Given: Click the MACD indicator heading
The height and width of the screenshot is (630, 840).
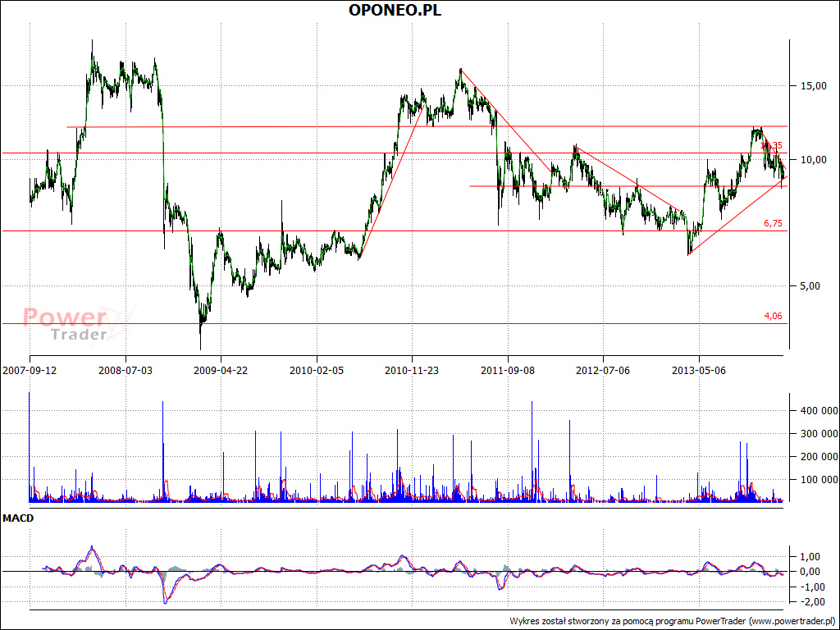Looking at the screenshot, I should 18,518.
